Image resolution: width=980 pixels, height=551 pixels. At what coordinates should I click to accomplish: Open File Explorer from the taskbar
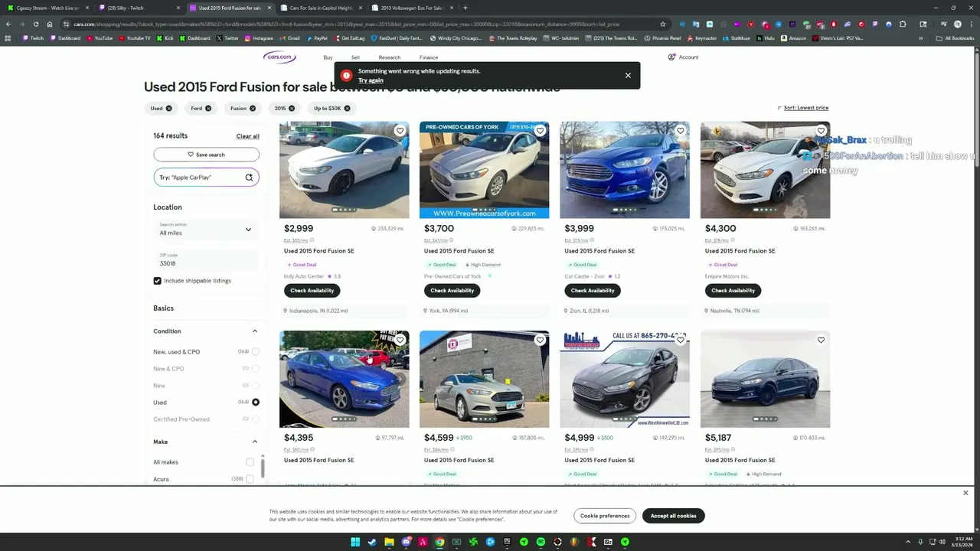[x=389, y=542]
